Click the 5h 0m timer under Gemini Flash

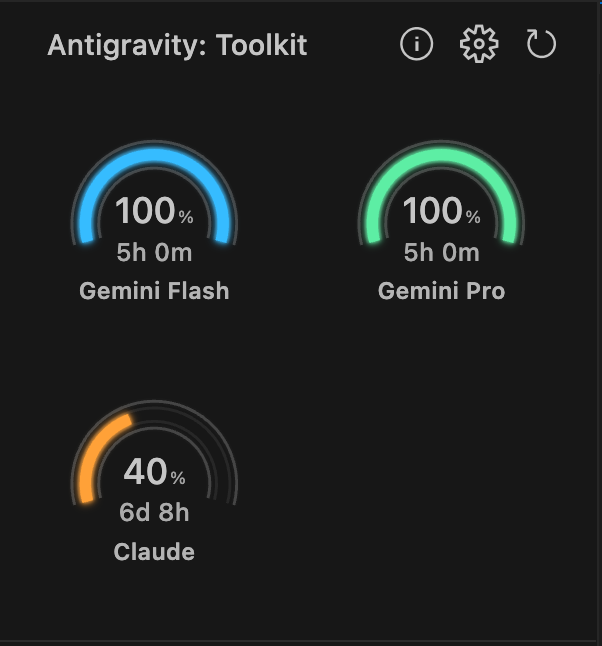pos(154,252)
